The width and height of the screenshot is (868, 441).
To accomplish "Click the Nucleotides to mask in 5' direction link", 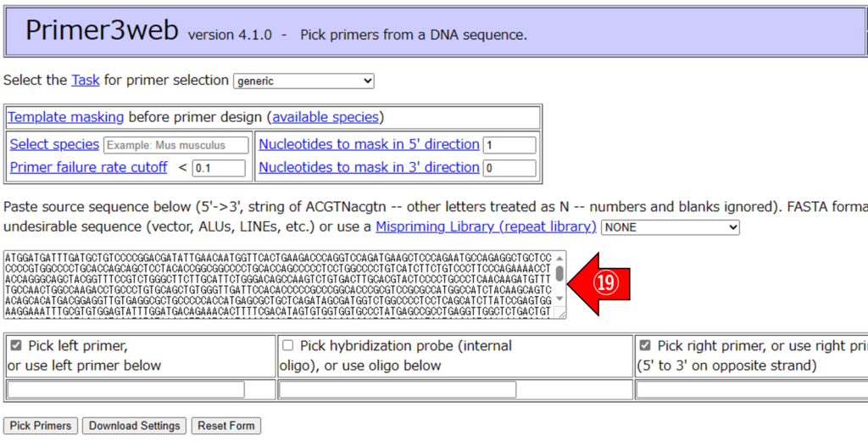I will tap(369, 144).
